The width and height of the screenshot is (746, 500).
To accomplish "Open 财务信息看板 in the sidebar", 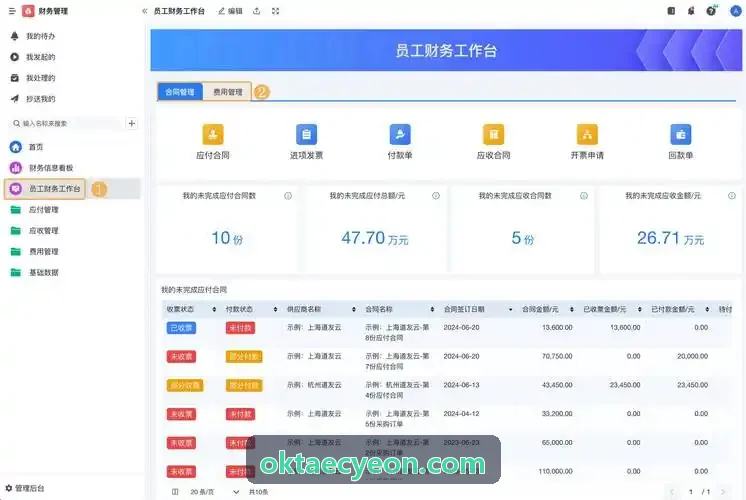I will (41, 168).
